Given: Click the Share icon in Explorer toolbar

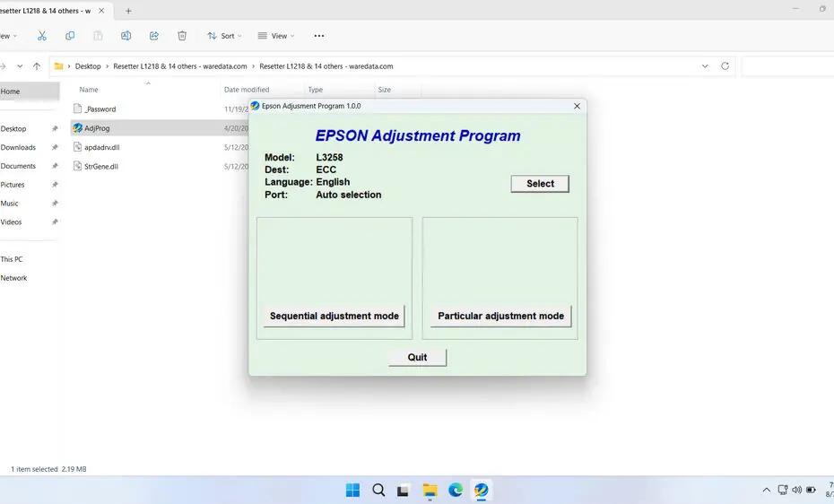Looking at the screenshot, I should 154,36.
